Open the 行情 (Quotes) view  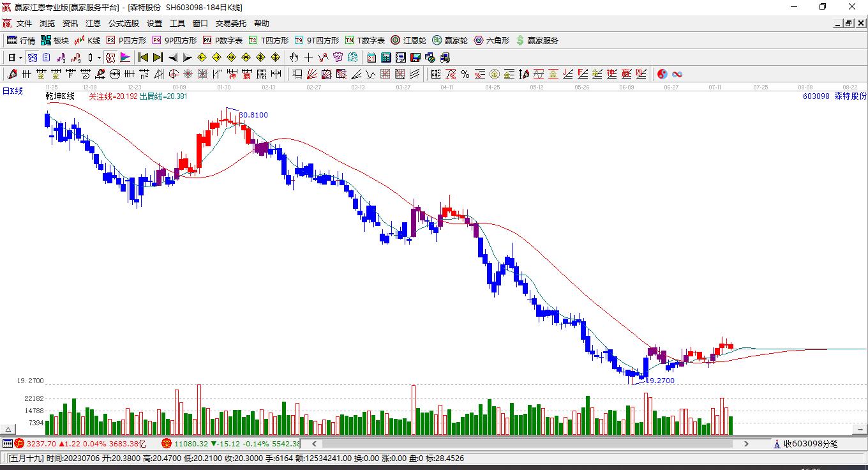click(x=21, y=40)
